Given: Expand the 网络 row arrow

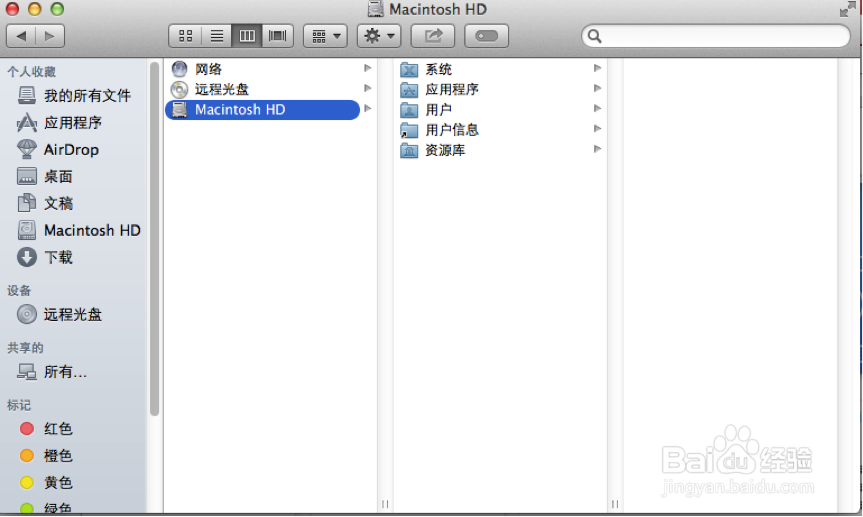Looking at the screenshot, I should (x=368, y=68).
